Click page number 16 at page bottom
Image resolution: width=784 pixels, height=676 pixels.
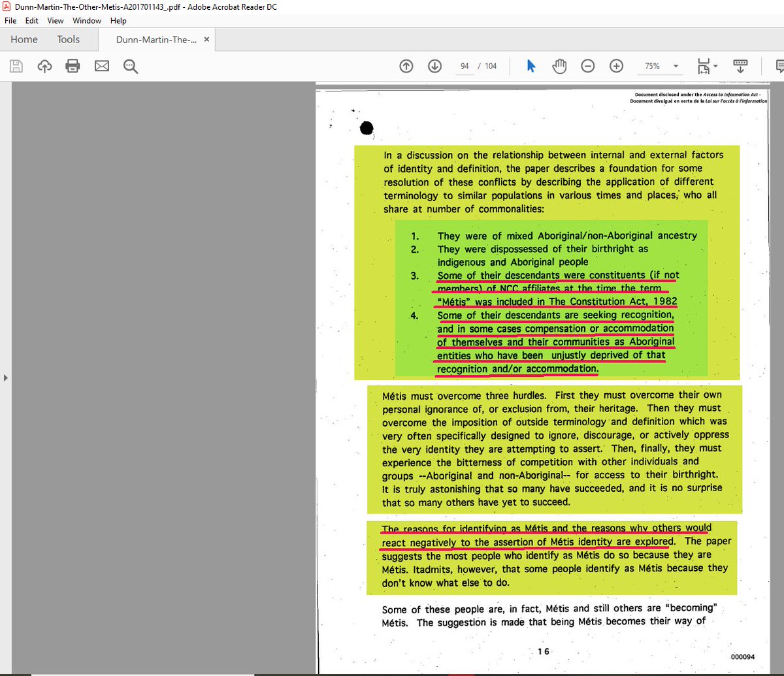pos(544,651)
